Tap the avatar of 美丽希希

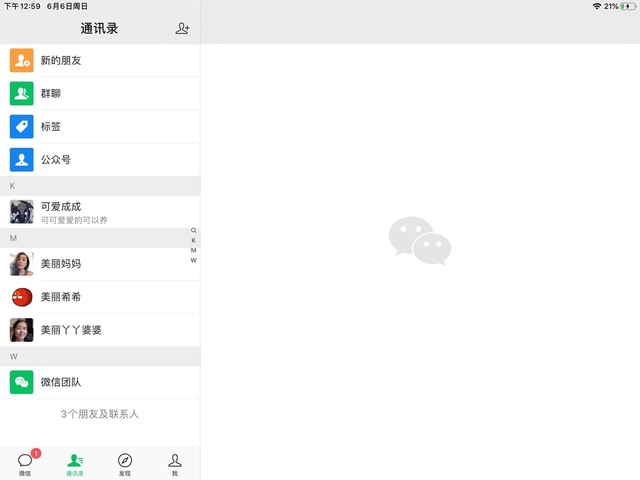pos(22,297)
